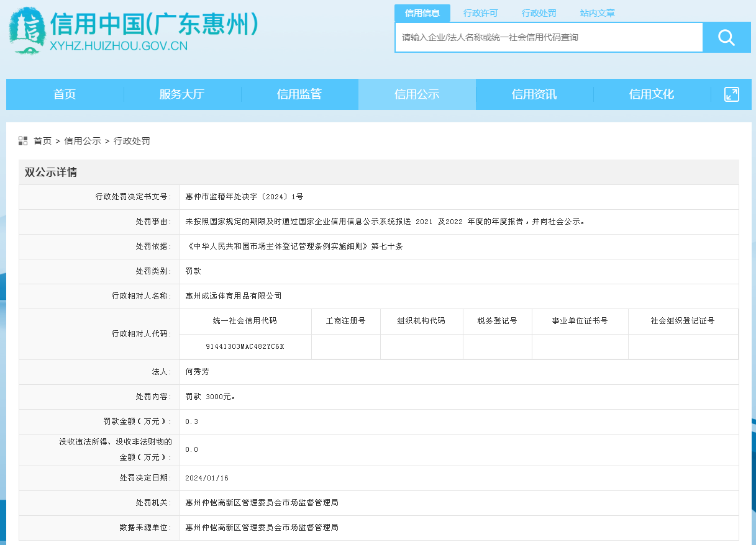
Task: Click the 数据来源单位 row label
Action: point(145,527)
